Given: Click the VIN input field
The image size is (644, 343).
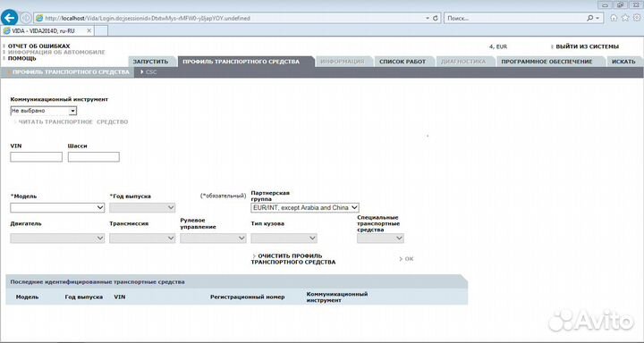Looking at the screenshot, I should point(36,156).
